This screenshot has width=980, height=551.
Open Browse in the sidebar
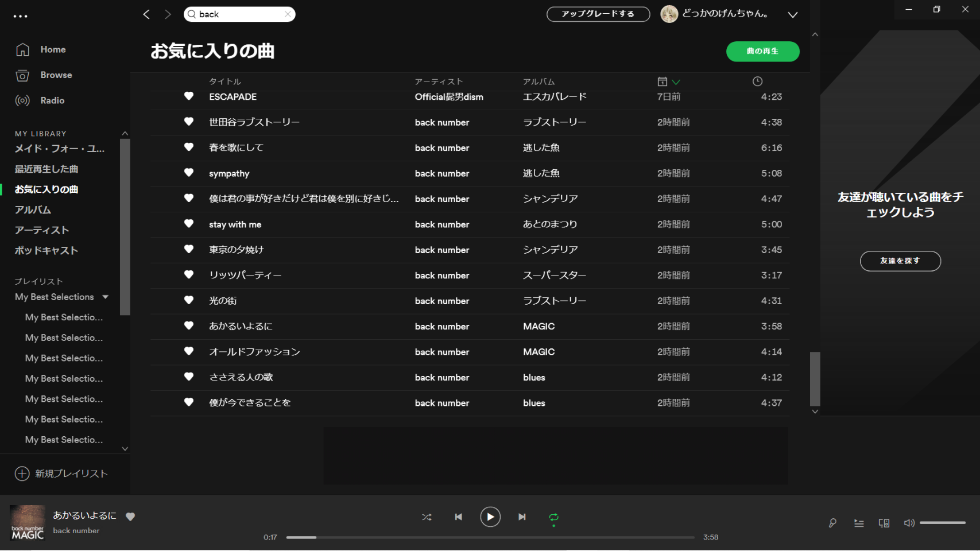click(x=56, y=75)
